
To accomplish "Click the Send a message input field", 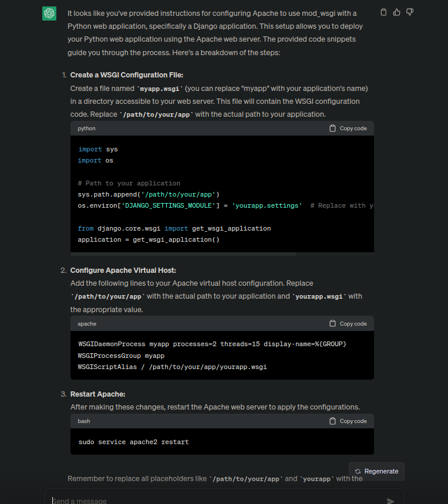I will pos(223,500).
